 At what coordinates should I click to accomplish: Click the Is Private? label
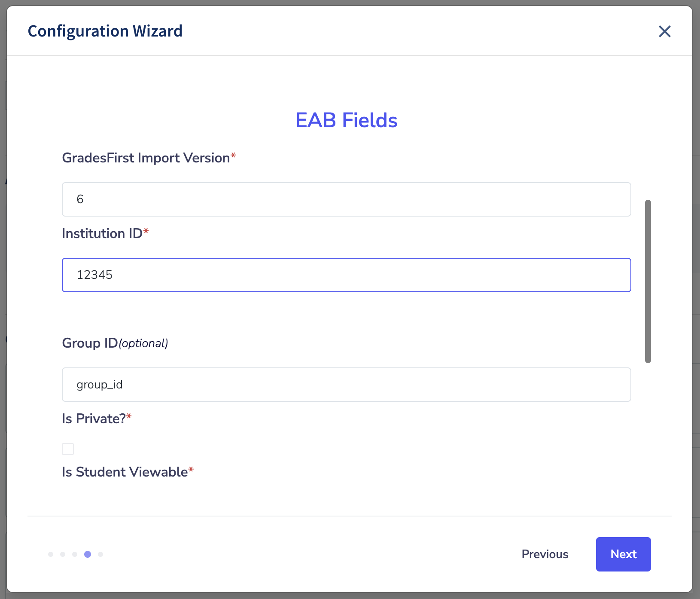pos(94,419)
